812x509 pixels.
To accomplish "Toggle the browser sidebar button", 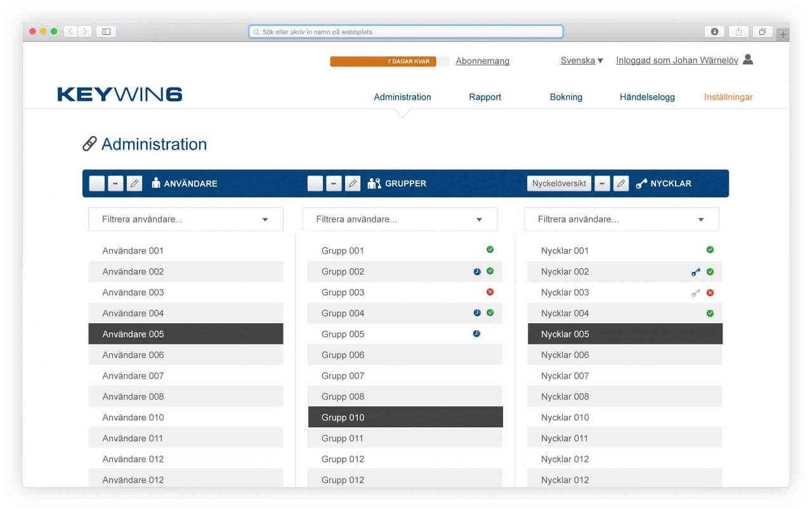I will (106, 32).
